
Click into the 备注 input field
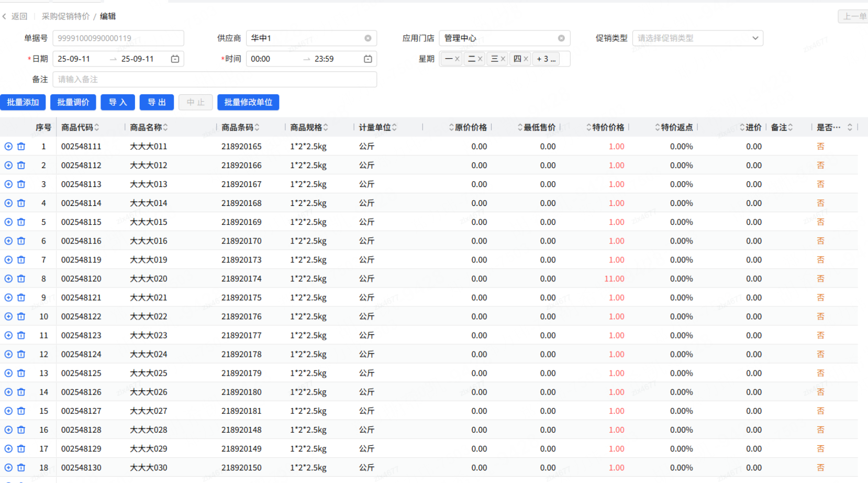click(x=215, y=80)
